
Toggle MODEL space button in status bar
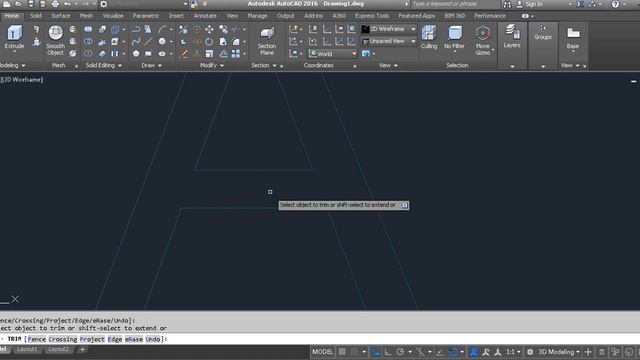point(322,351)
